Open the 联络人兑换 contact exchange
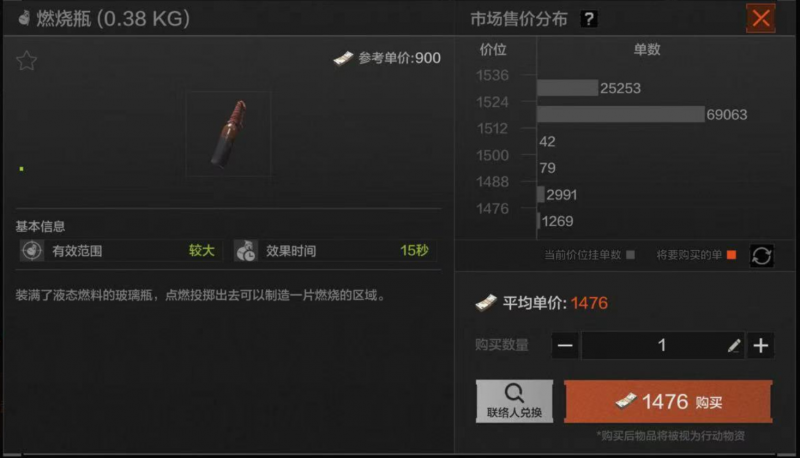This screenshot has width=800, height=458. pyautogui.click(x=514, y=401)
